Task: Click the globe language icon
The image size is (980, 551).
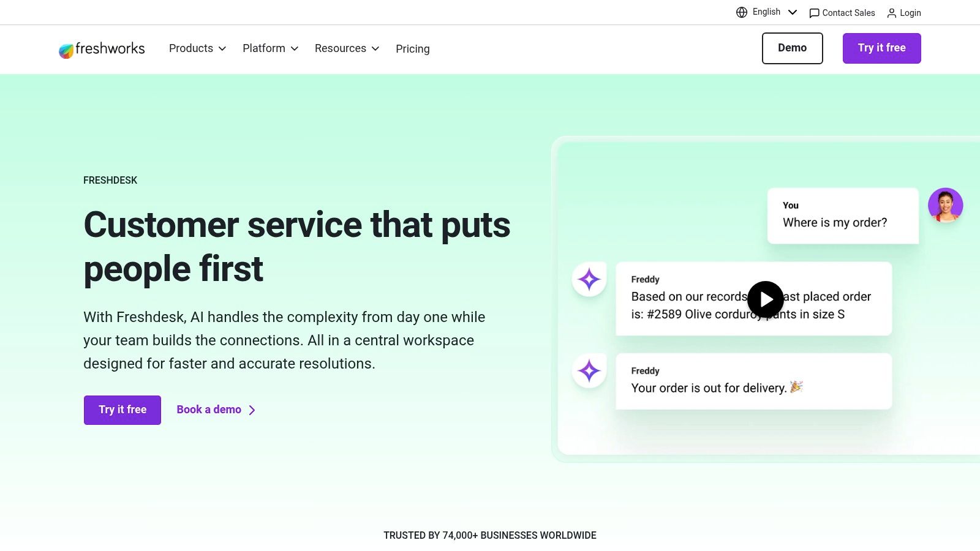Action: tap(741, 12)
